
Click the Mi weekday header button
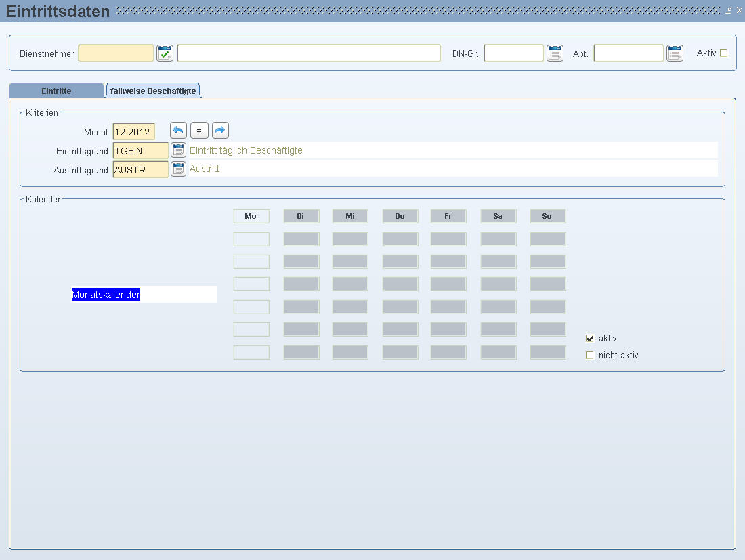click(350, 216)
